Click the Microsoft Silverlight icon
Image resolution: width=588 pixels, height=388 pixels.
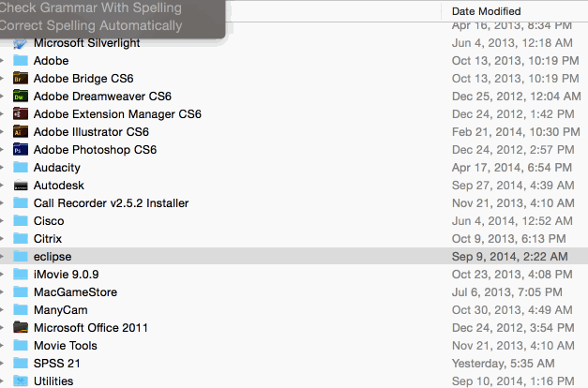tap(21, 43)
